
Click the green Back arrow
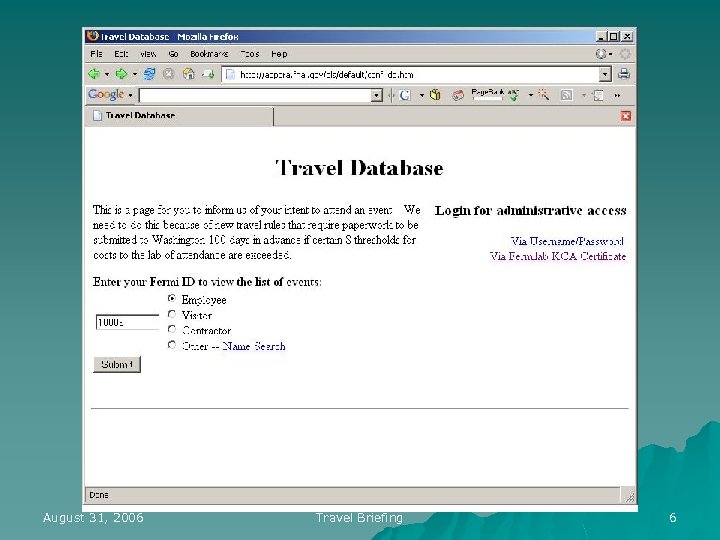click(x=94, y=74)
